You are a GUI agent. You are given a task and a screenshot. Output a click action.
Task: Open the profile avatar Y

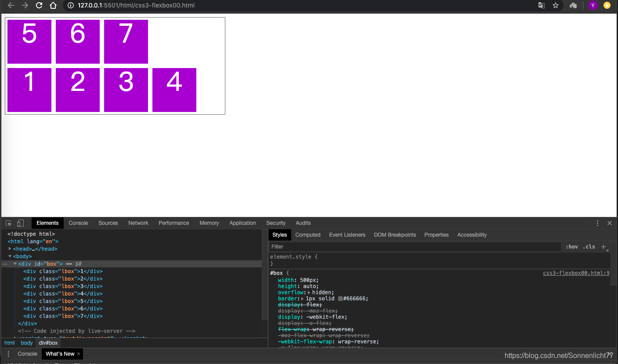click(x=593, y=5)
